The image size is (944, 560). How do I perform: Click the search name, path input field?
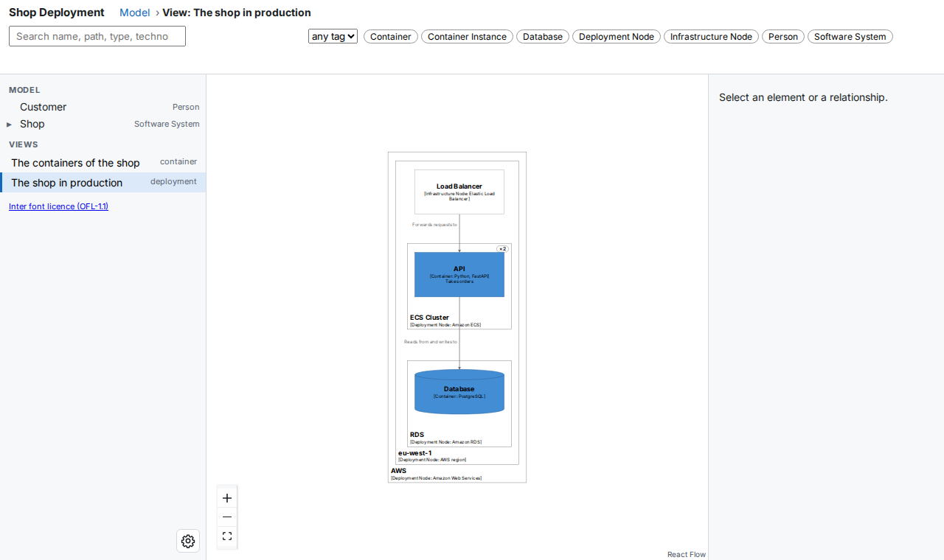97,36
